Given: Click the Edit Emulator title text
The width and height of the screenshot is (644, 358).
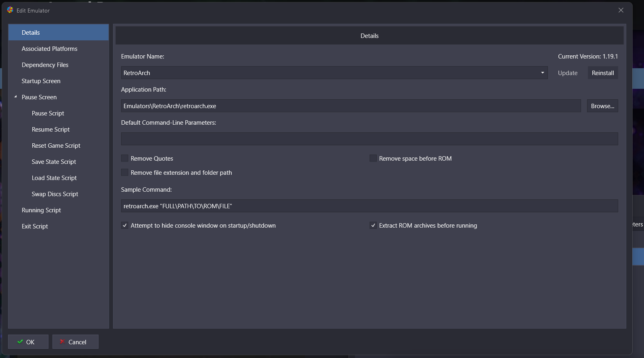Looking at the screenshot, I should (33, 10).
